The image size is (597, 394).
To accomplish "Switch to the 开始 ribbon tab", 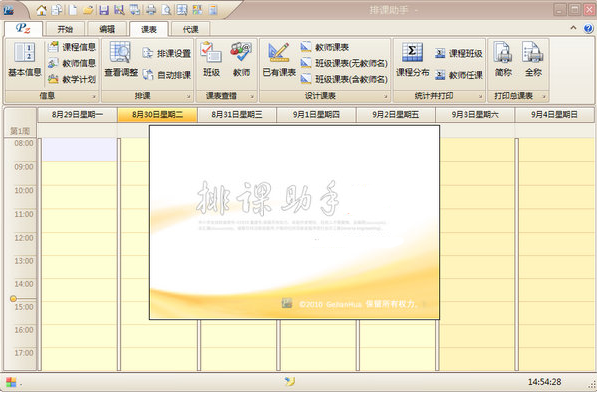I will [65, 29].
